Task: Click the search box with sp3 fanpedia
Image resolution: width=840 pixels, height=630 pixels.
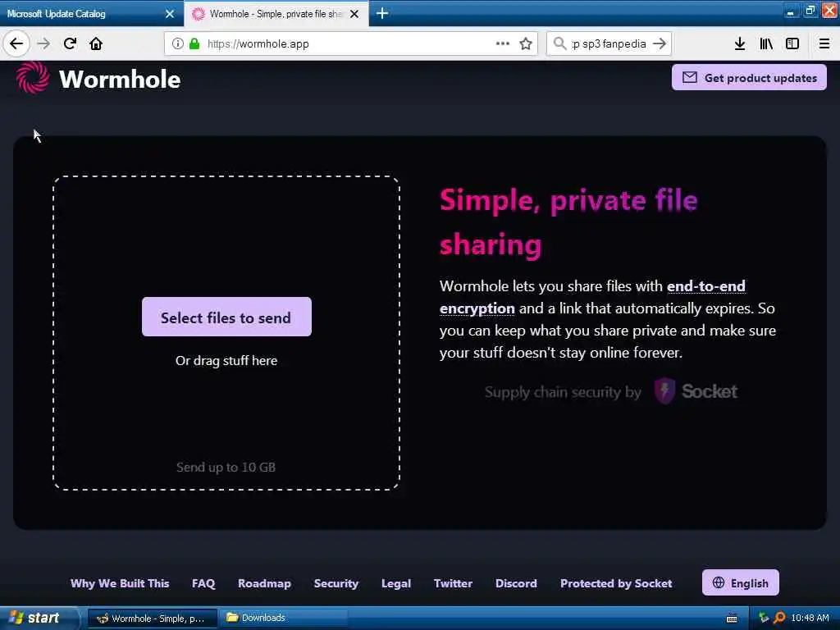Action: (609, 43)
